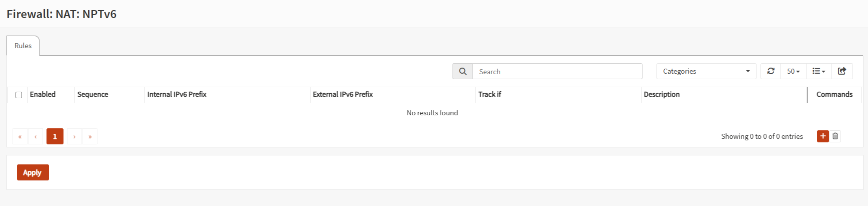Sort by the Sequence column
This screenshot has width=868, height=206.
[93, 95]
